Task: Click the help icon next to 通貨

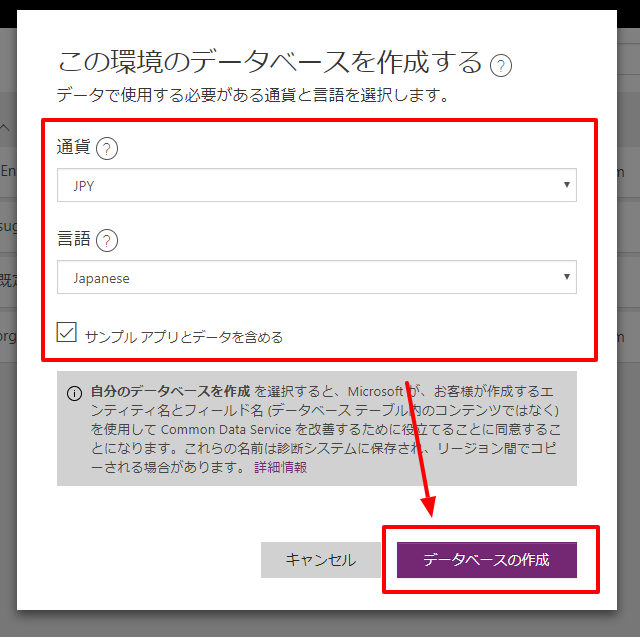Action: pos(107,148)
